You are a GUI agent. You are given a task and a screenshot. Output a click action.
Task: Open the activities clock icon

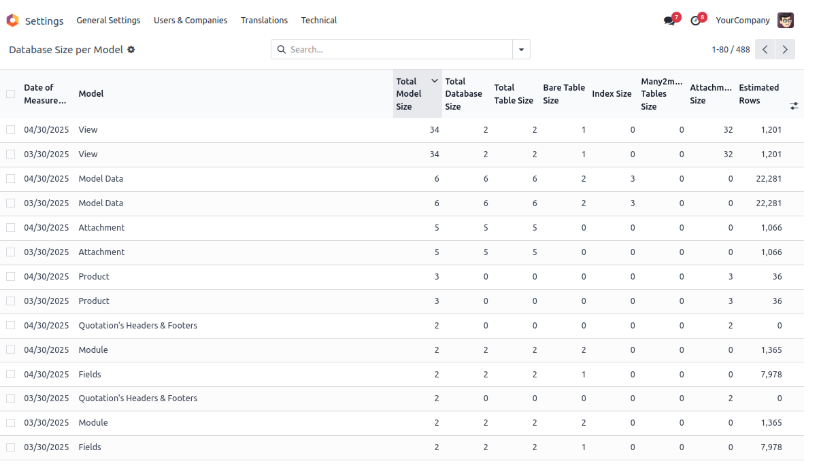696,20
